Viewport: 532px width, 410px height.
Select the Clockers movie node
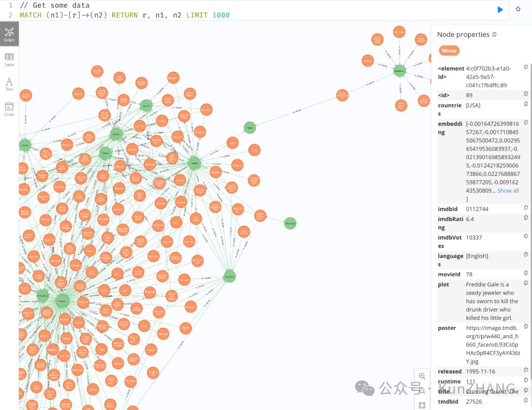pyautogui.click(x=184, y=280)
